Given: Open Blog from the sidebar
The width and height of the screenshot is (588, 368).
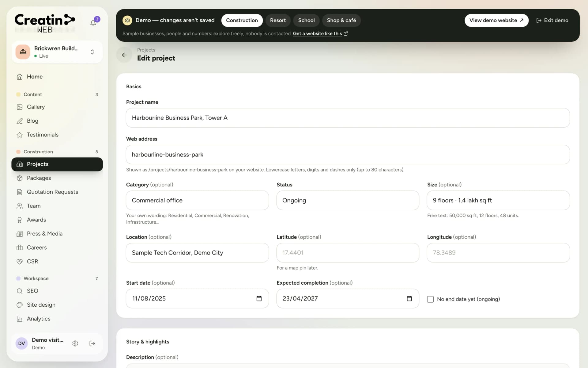Looking at the screenshot, I should [57, 121].
